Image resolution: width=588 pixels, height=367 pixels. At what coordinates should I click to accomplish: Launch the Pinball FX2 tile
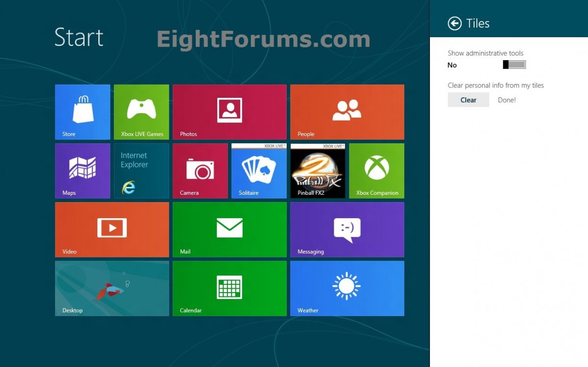click(x=317, y=171)
